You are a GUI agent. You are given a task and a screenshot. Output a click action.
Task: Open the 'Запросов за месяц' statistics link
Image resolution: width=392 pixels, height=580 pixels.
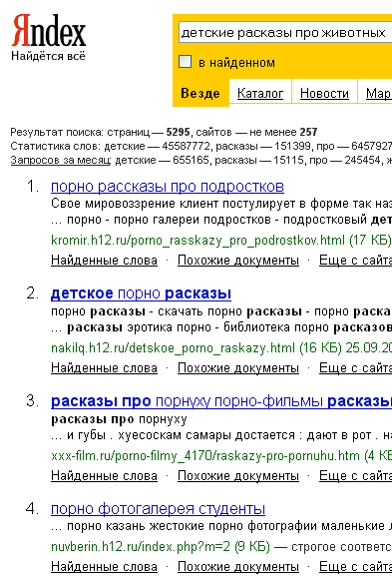click(61, 160)
